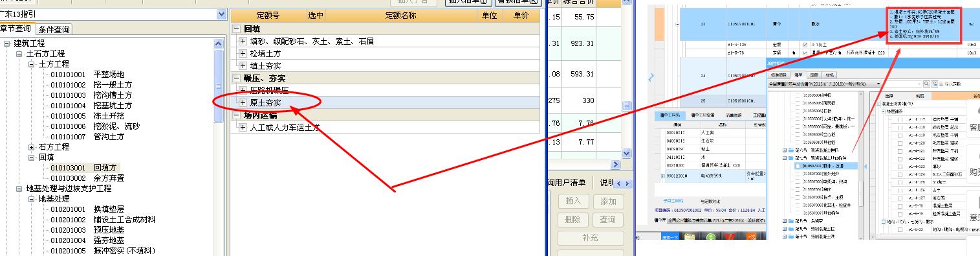This screenshot has height=256, width=980.
Task: Click the 定额号 column header
Action: (x=268, y=15)
